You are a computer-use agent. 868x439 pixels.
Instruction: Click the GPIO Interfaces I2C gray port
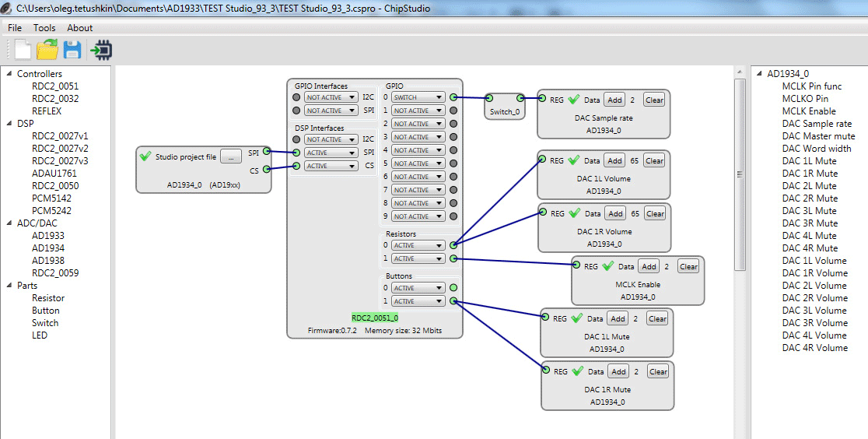(x=296, y=97)
